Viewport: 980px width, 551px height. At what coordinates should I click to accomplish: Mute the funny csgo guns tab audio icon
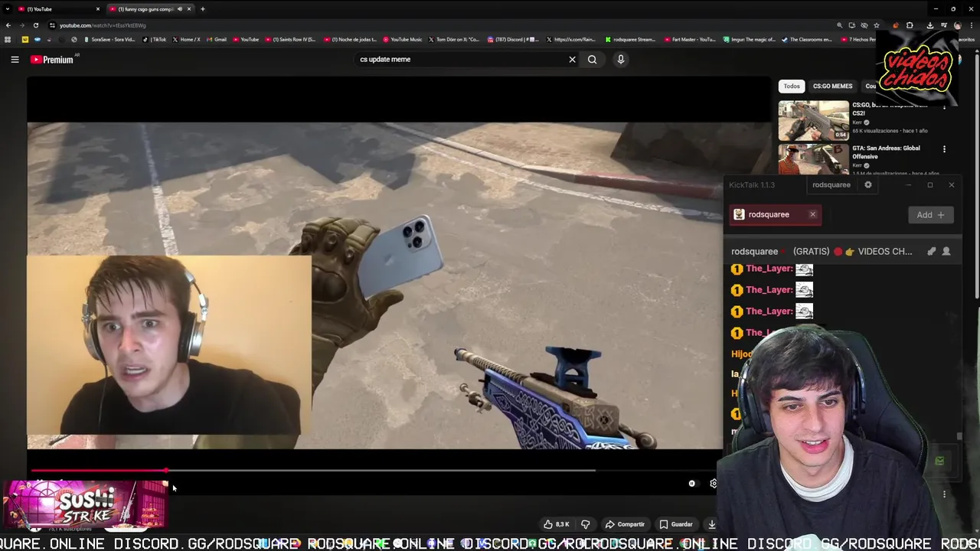(x=180, y=9)
